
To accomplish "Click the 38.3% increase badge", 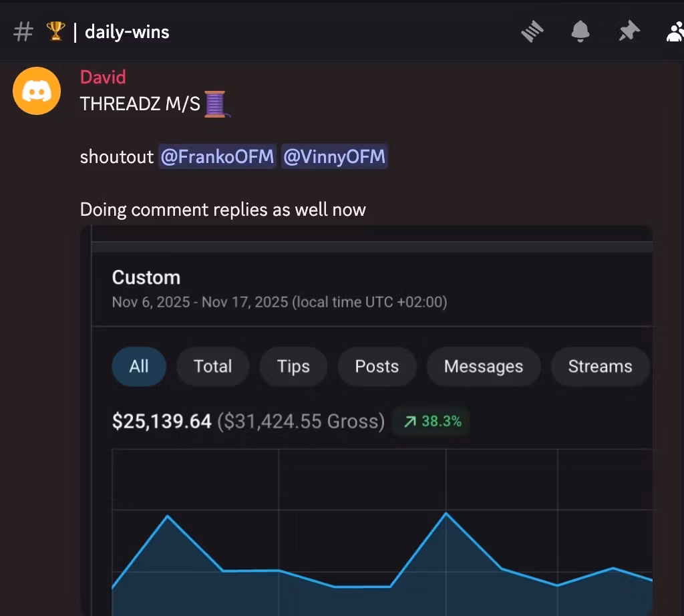I will (x=431, y=422).
